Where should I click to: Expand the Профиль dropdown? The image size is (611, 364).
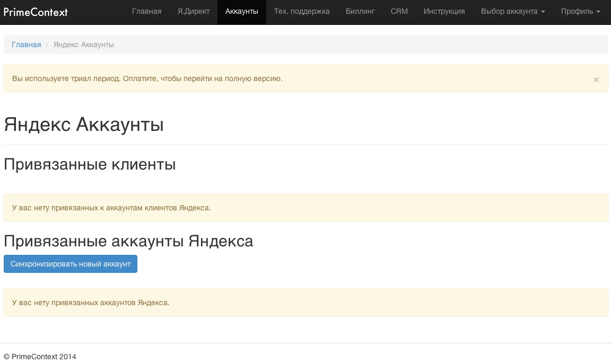pos(580,12)
